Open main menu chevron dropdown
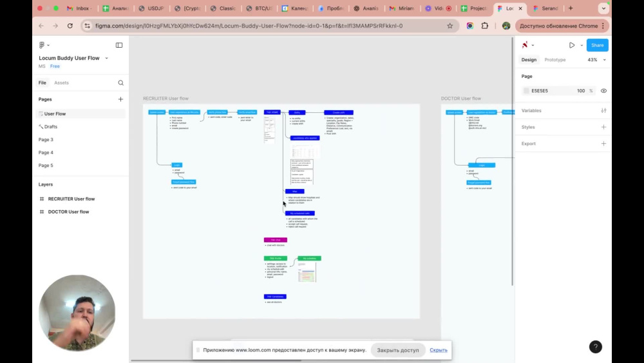 tap(48, 45)
